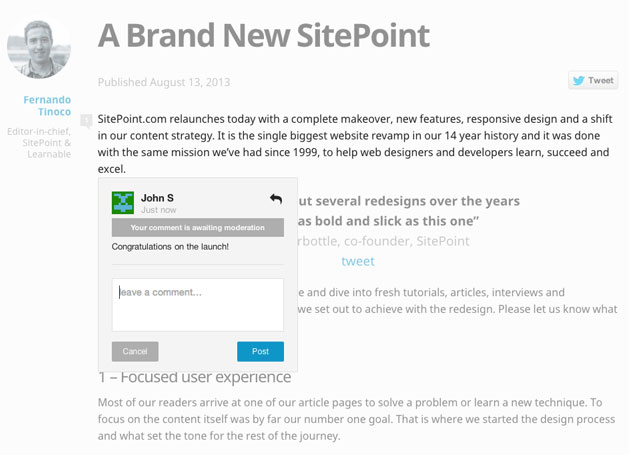This screenshot has height=455, width=629.
Task: Click the 'Your comment is awaiting moderation' banner
Action: [x=197, y=228]
